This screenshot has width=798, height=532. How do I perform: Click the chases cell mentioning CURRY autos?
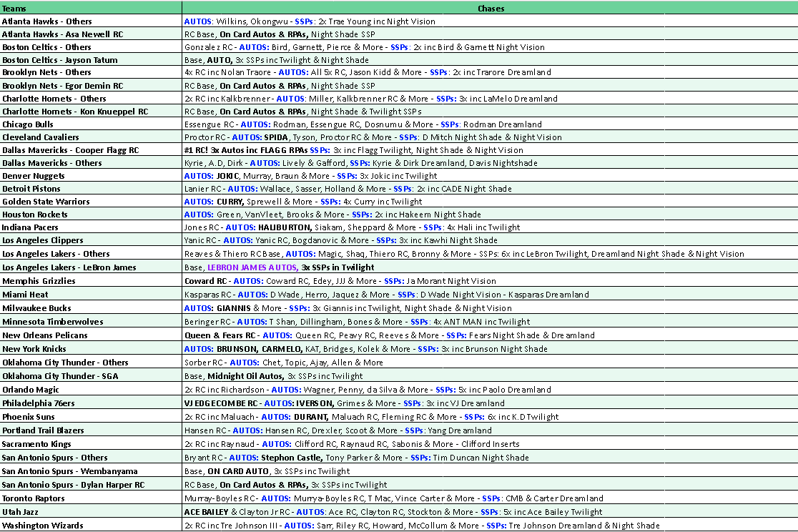tap(286, 202)
